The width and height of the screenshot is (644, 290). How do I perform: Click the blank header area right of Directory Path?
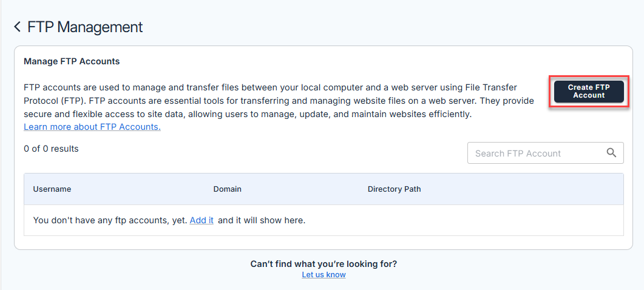click(522, 189)
